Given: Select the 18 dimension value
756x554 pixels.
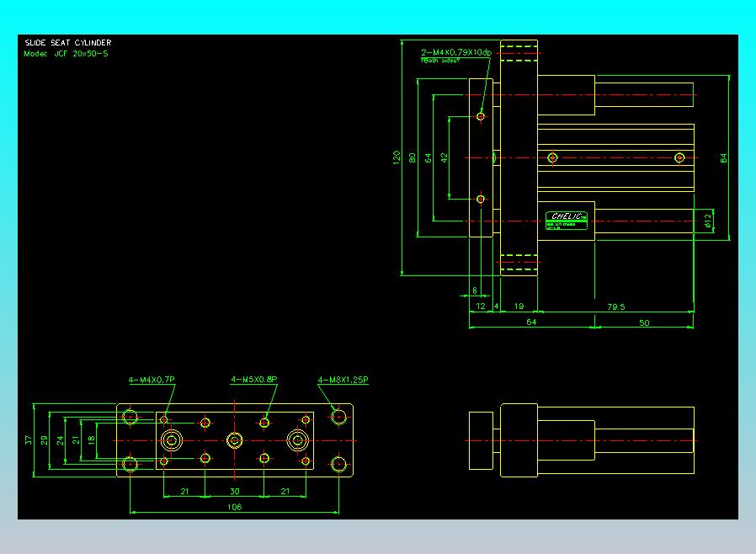Looking at the screenshot, I should [x=91, y=440].
